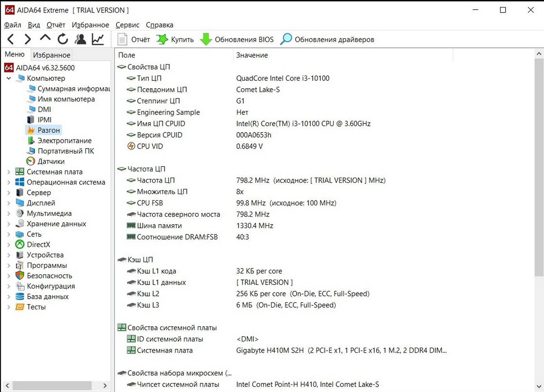
Task: Click the Значение column header
Action: pyautogui.click(x=343, y=55)
